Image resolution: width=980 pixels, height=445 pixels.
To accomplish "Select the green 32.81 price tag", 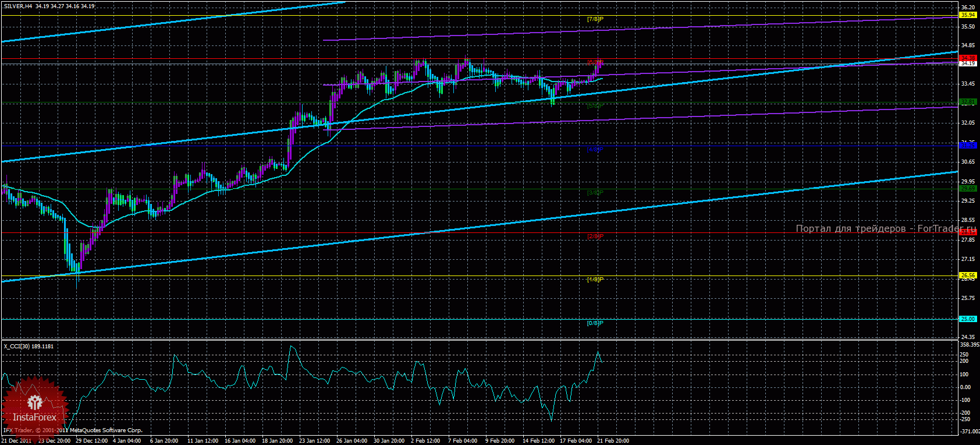I will point(968,102).
